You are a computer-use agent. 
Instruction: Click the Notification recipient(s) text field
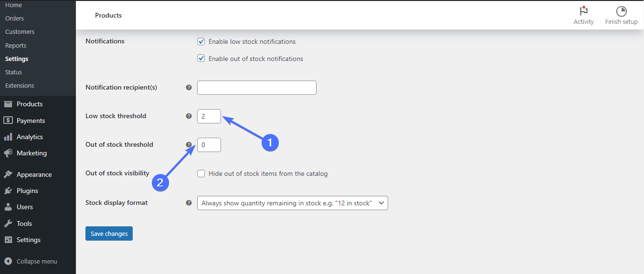click(256, 88)
